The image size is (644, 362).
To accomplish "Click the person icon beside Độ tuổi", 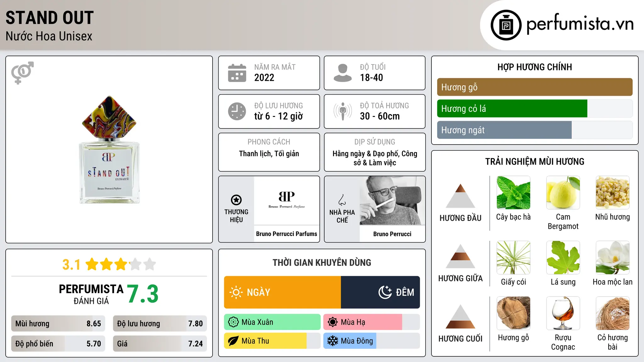I will [343, 73].
